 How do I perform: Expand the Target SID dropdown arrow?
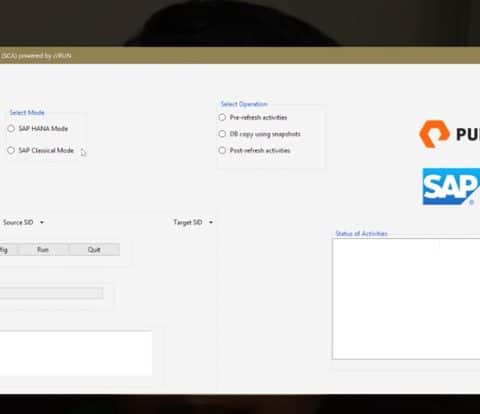point(211,222)
